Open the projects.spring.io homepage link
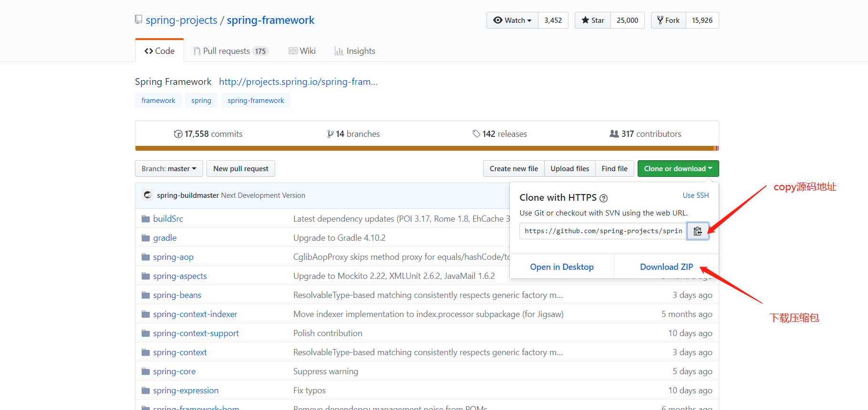 [299, 82]
